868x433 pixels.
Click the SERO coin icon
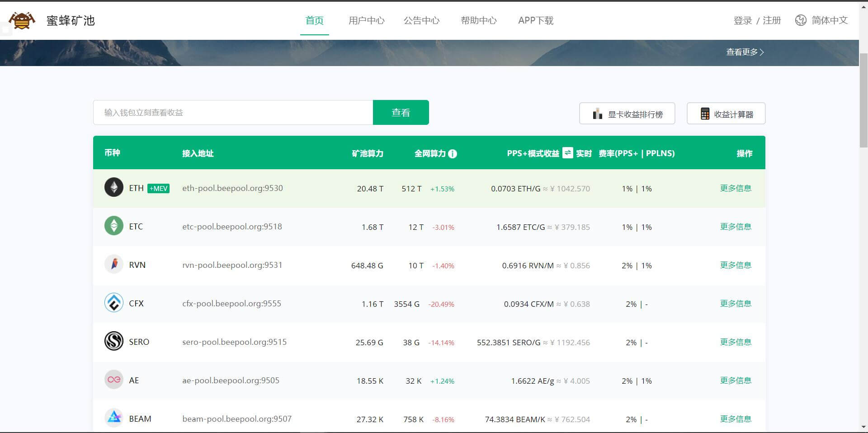114,341
